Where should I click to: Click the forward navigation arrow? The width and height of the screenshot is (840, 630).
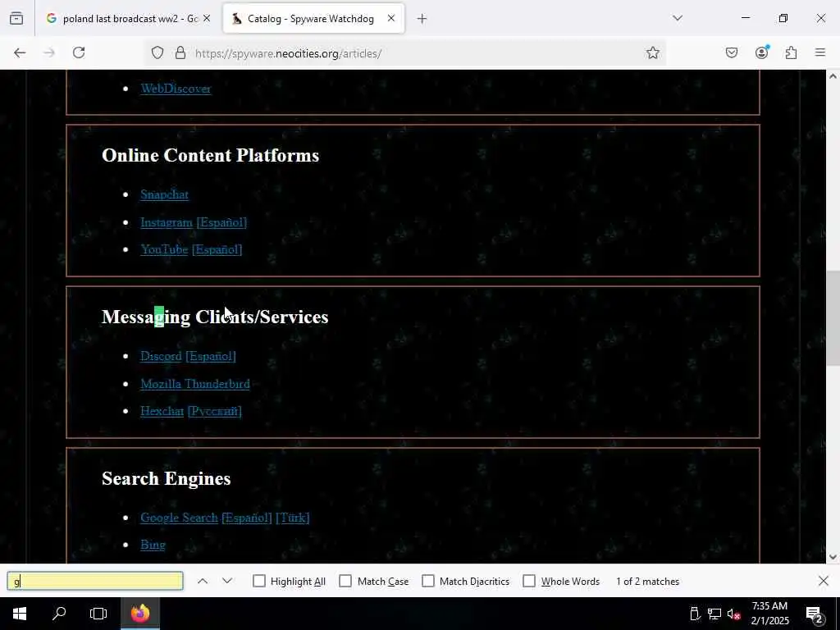click(x=49, y=52)
